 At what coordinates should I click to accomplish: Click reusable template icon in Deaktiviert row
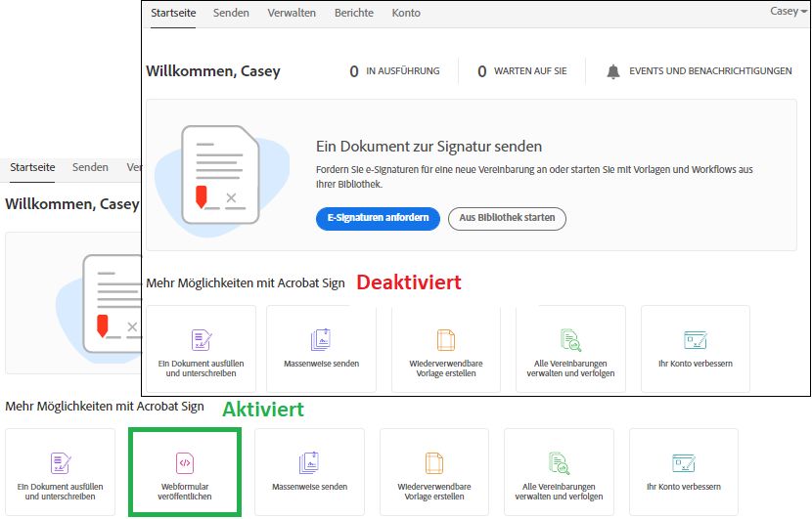(446, 340)
